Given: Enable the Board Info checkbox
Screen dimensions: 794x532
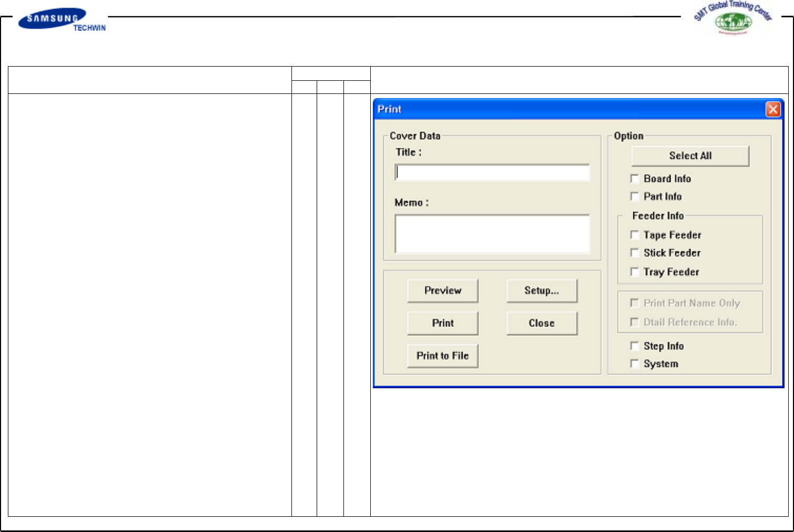Looking at the screenshot, I should click(635, 178).
